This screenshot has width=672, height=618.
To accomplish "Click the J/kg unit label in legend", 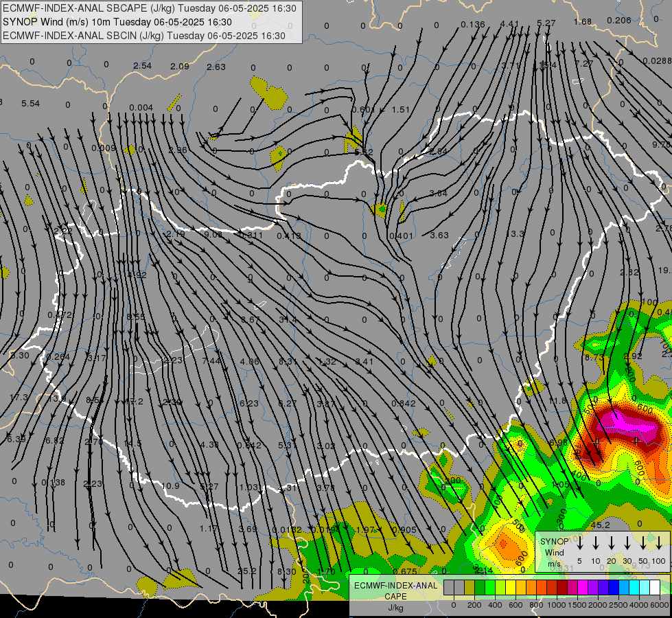I will (x=395, y=608).
